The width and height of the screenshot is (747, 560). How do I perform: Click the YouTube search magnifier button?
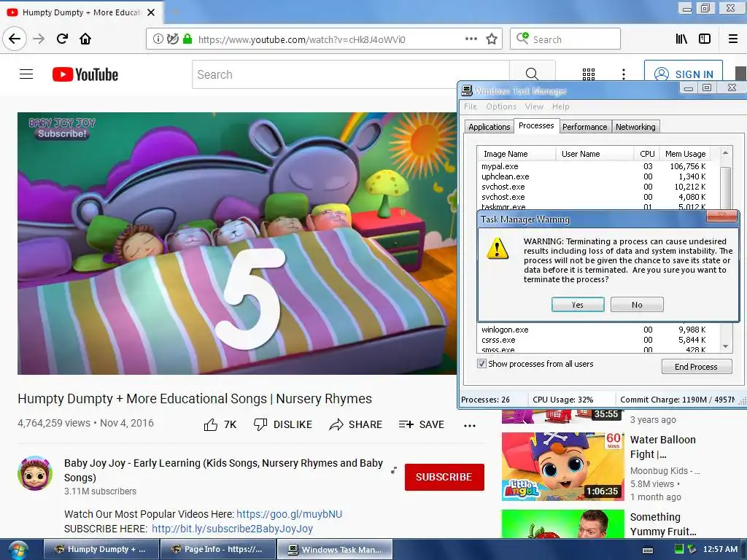click(x=532, y=74)
